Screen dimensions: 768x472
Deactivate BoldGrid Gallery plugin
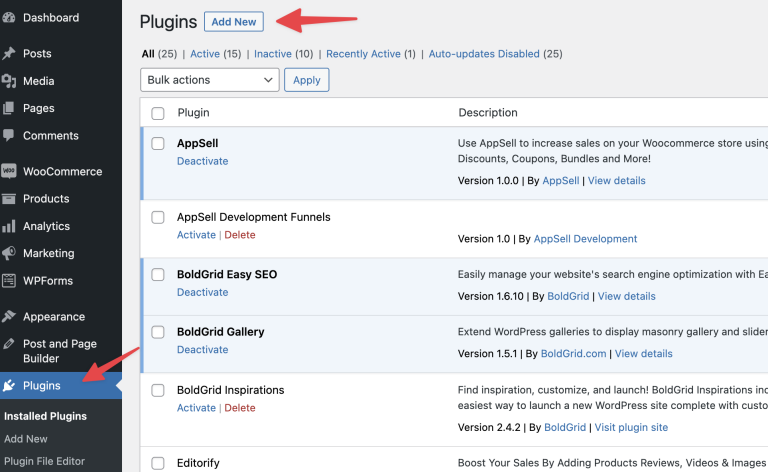(x=203, y=350)
